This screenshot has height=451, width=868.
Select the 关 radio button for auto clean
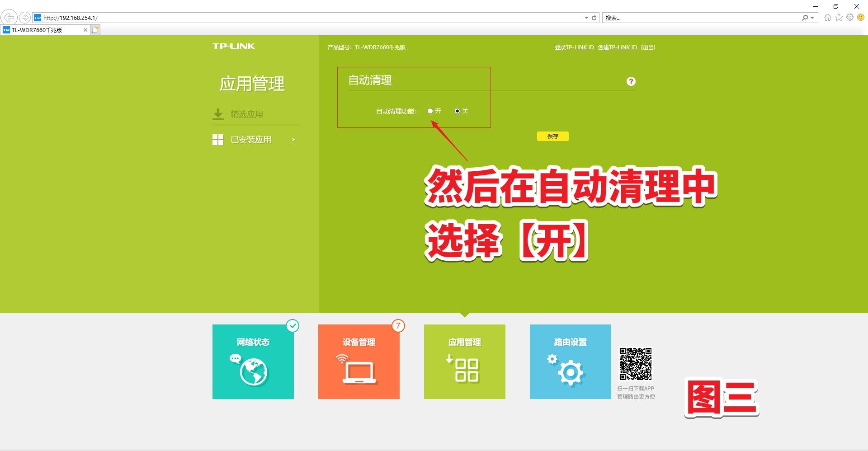pyautogui.click(x=457, y=111)
